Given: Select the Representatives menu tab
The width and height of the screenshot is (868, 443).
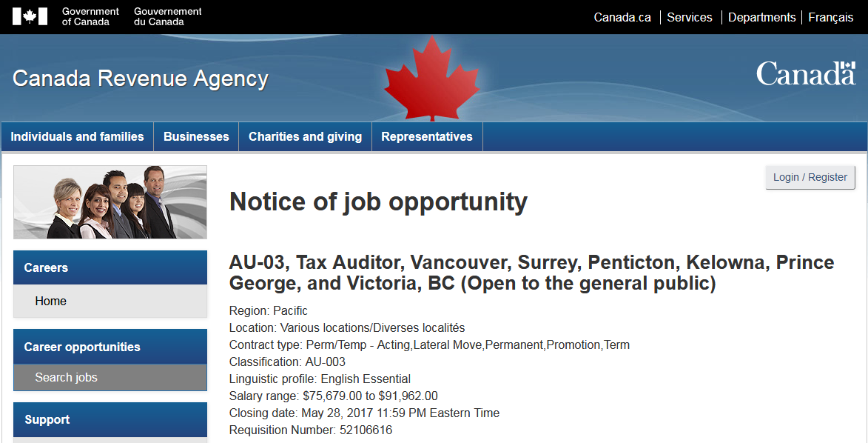Looking at the screenshot, I should [427, 136].
